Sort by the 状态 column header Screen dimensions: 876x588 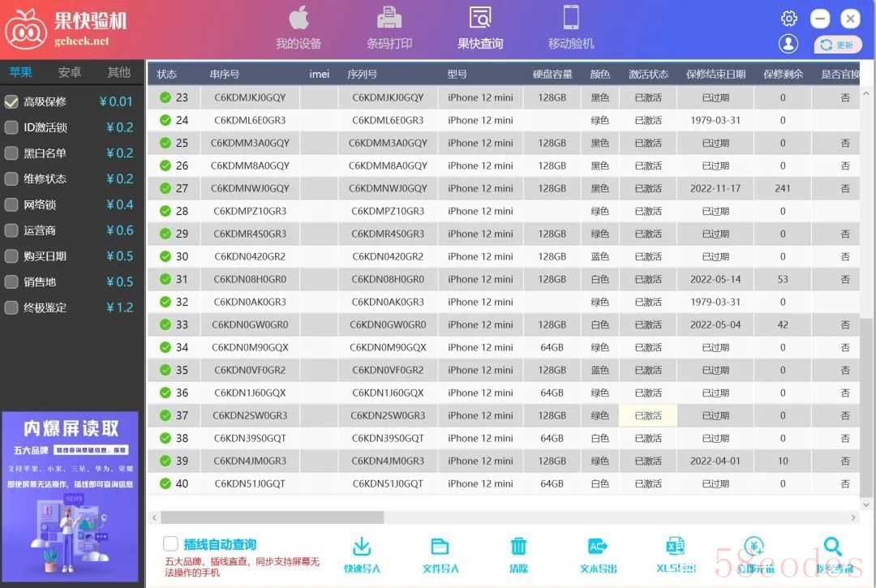click(166, 74)
